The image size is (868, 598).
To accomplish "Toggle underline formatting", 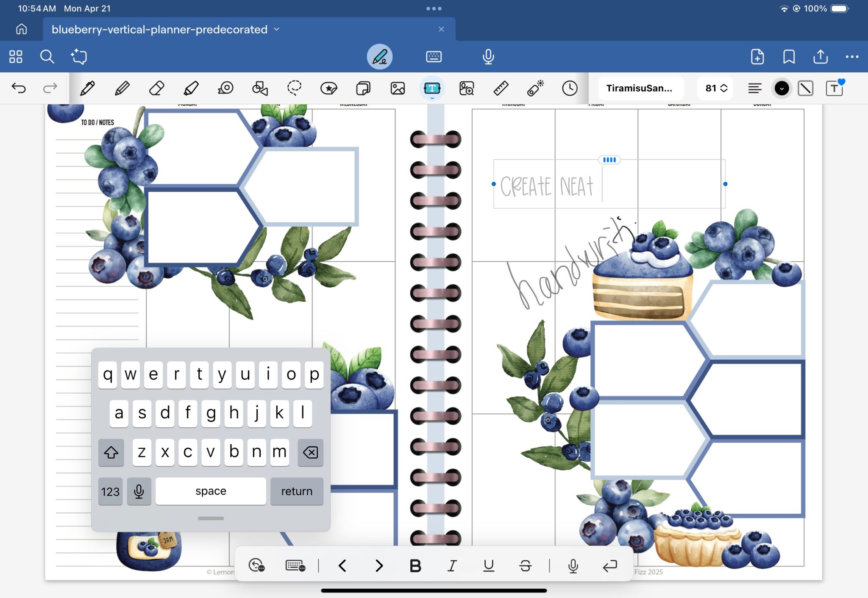I will [x=489, y=565].
